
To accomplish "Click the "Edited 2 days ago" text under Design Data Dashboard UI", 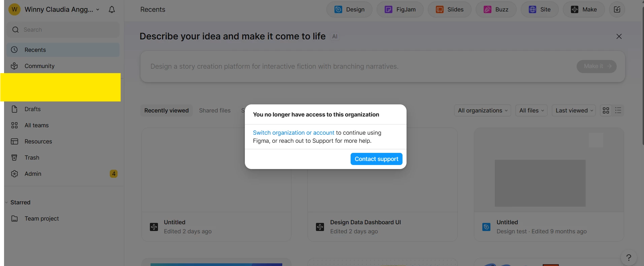I will pos(354,231).
